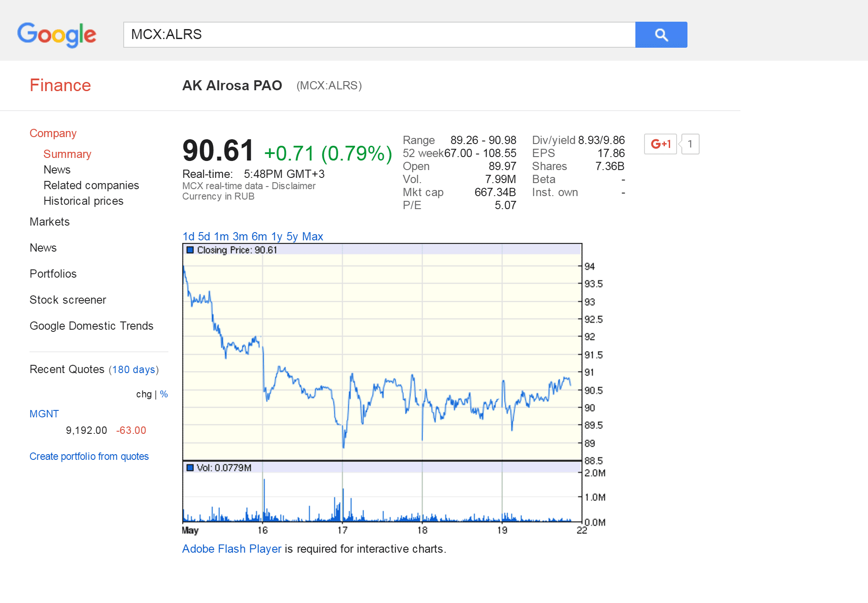Click the Google logo
The width and height of the screenshot is (868, 603).
(57, 35)
